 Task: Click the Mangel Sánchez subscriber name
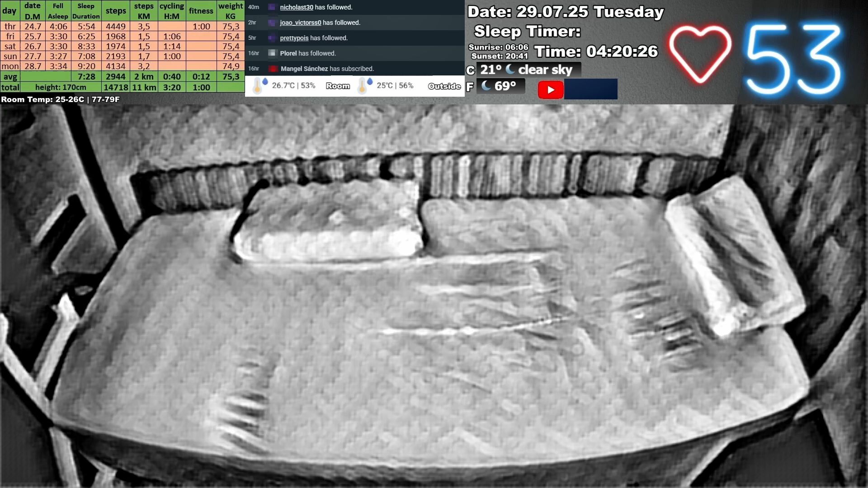tap(304, 69)
